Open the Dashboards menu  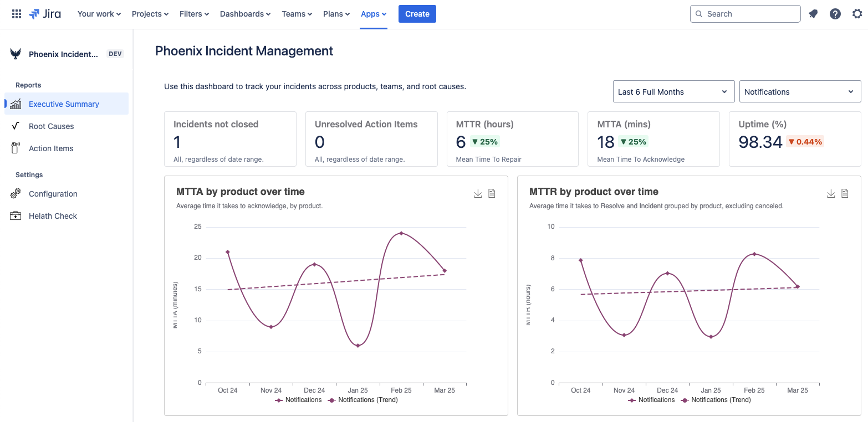pyautogui.click(x=244, y=13)
